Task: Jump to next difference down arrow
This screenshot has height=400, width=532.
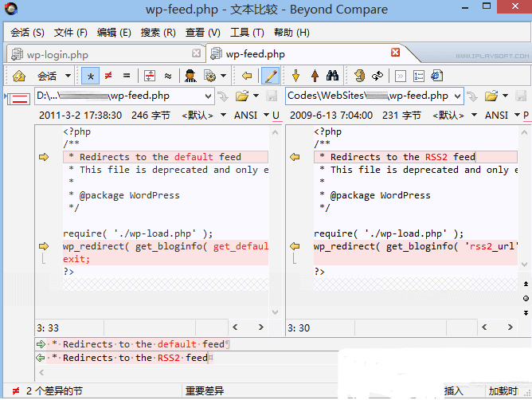Action: (x=295, y=76)
